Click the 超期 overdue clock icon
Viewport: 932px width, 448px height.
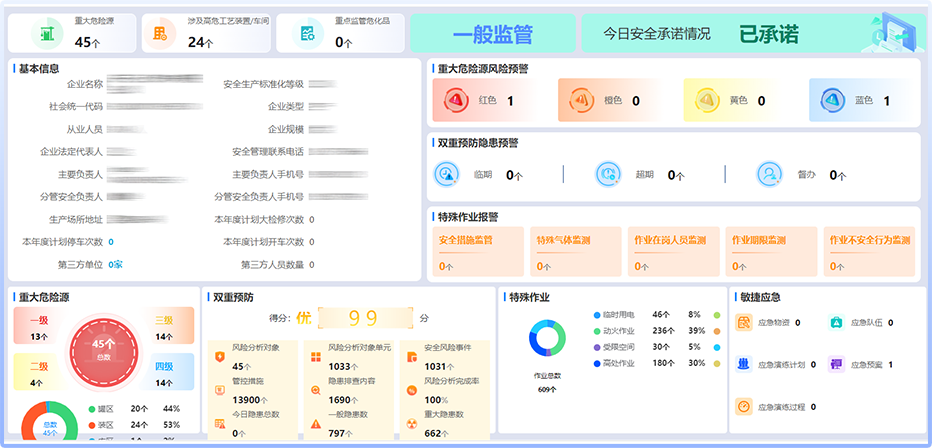click(608, 174)
